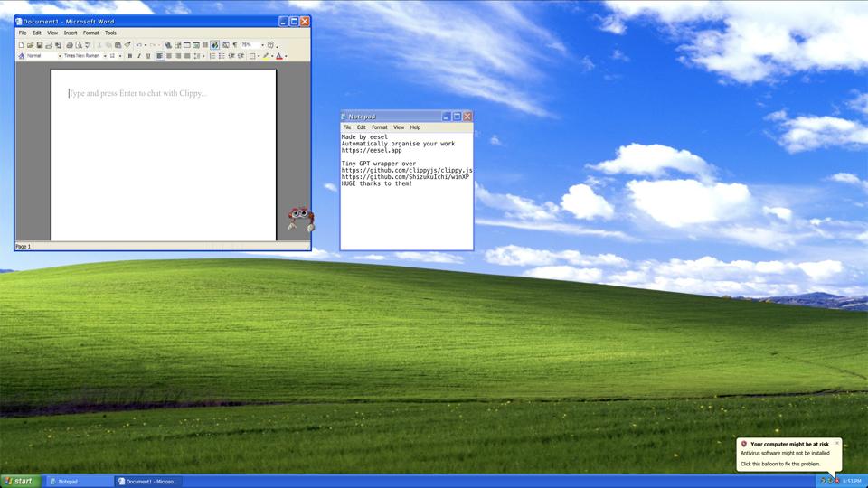Click the Start button
The image size is (868, 488).
click(x=20, y=481)
